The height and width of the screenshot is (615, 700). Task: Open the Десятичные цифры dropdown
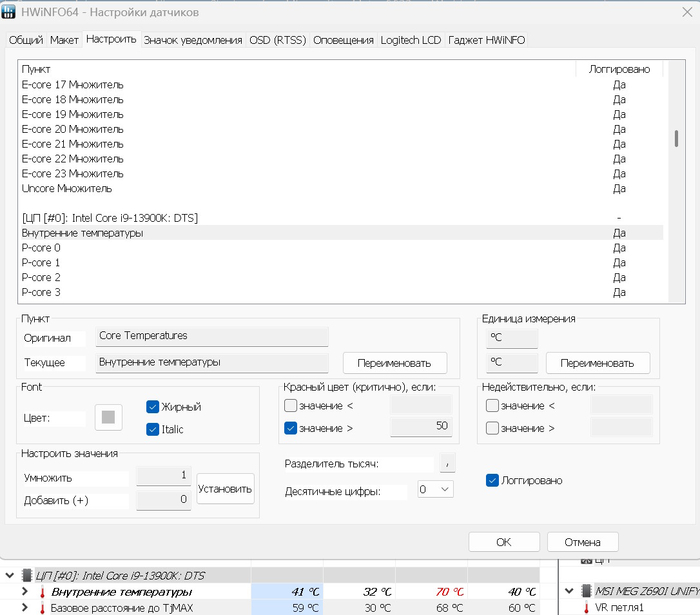point(435,489)
